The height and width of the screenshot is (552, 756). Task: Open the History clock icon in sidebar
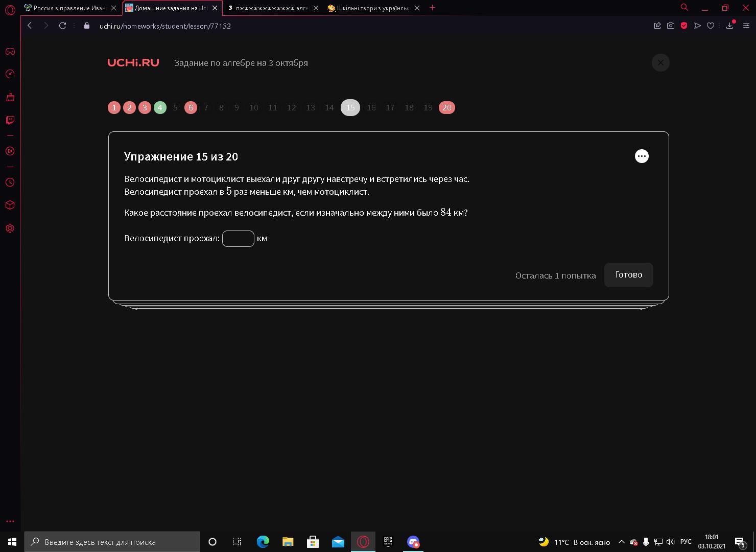click(x=10, y=182)
